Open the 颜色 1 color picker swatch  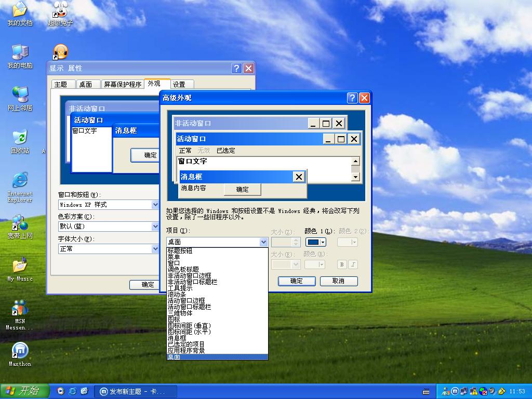(316, 242)
